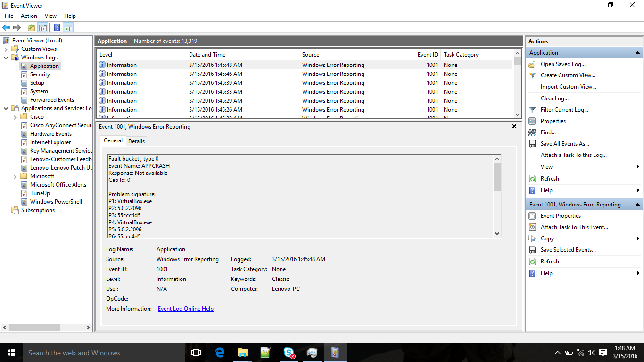Click the Create Custom View funnel icon
Image resolution: width=644 pixels, height=362 pixels.
point(532,75)
